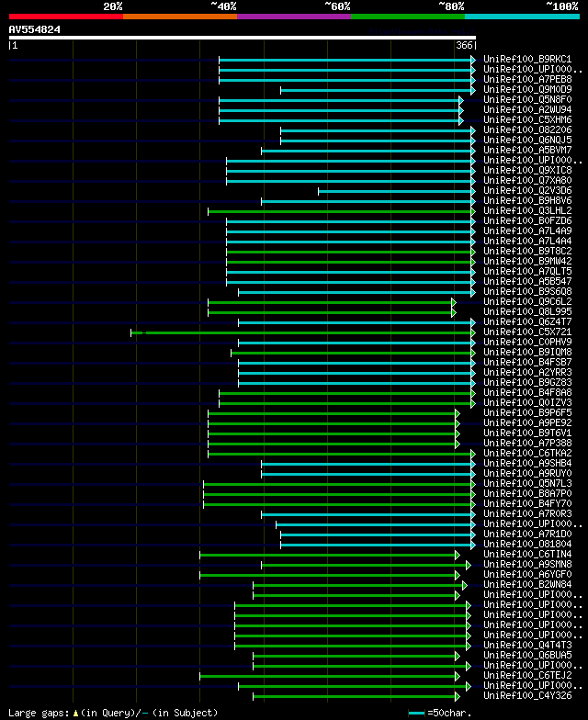This screenshot has width=588, height=720.
Task: Open hit UniRef100_B2WN84
Action: [527, 584]
